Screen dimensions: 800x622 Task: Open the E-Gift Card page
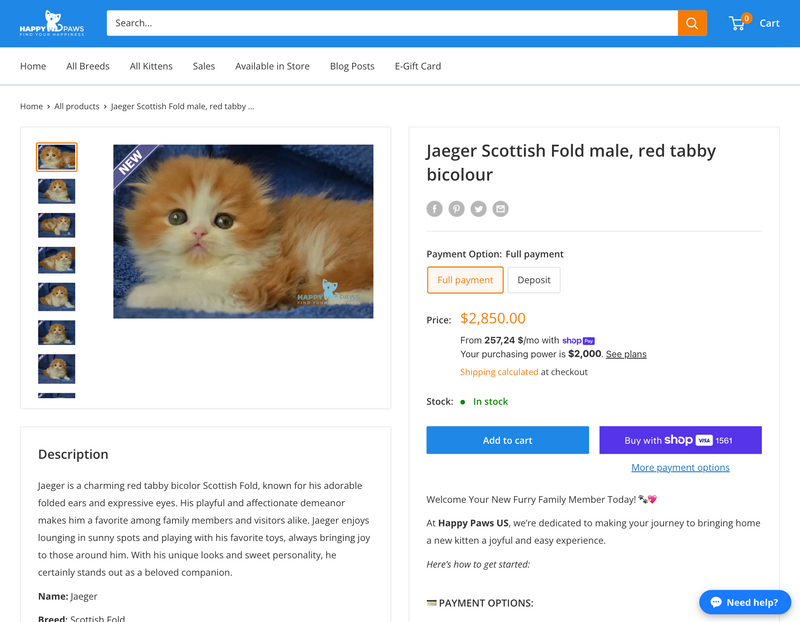[x=417, y=66]
